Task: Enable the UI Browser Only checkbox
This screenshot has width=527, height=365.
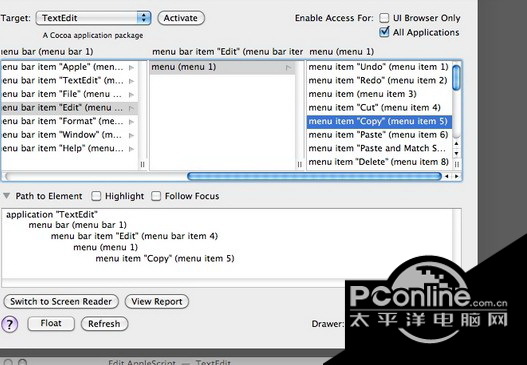Action: pyautogui.click(x=384, y=18)
